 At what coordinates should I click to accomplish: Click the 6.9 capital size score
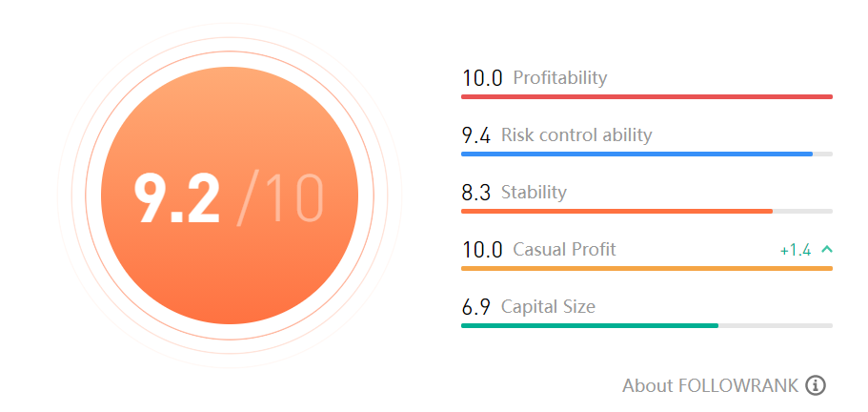[x=475, y=307]
